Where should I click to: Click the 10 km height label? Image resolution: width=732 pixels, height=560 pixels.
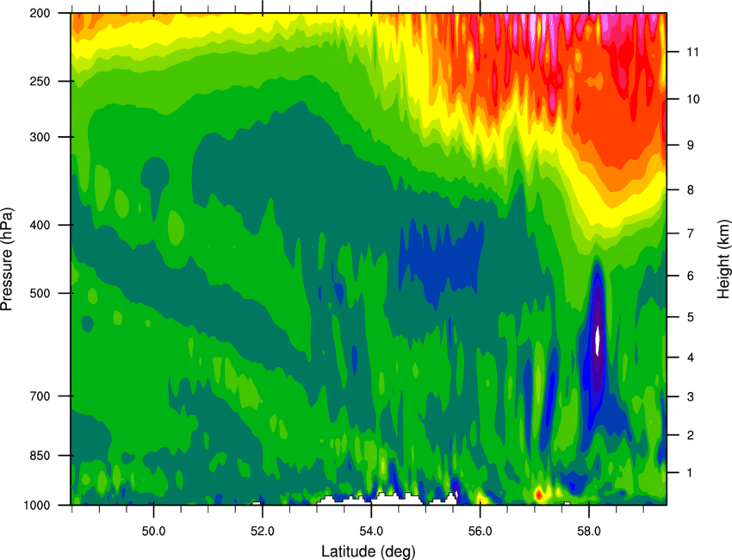pos(692,99)
